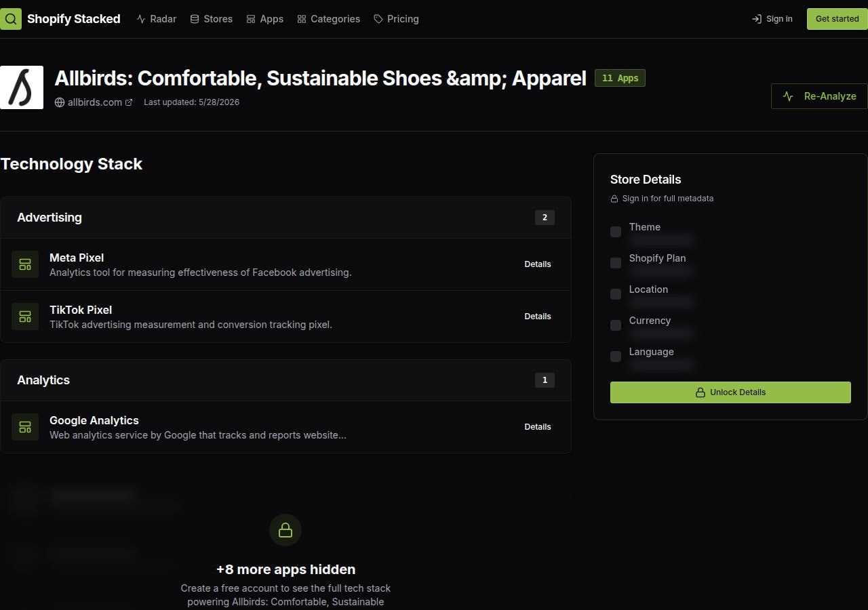Image resolution: width=868 pixels, height=610 pixels.
Task: Click the Categories grid icon in navbar
Action: [302, 19]
